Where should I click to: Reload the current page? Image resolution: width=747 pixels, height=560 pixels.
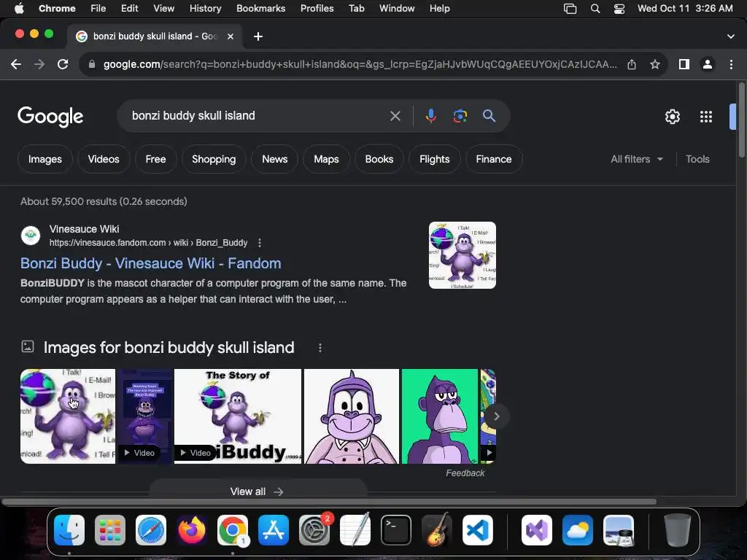point(63,64)
